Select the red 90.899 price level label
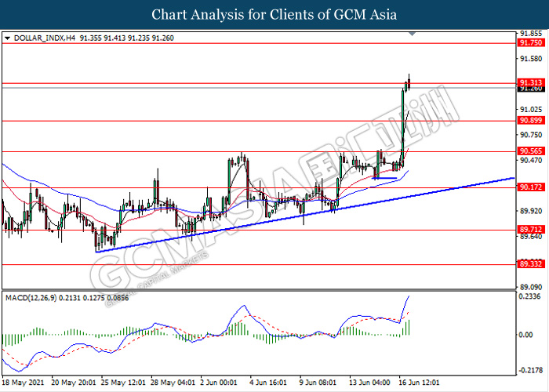549x392 pixels. pyautogui.click(x=532, y=121)
